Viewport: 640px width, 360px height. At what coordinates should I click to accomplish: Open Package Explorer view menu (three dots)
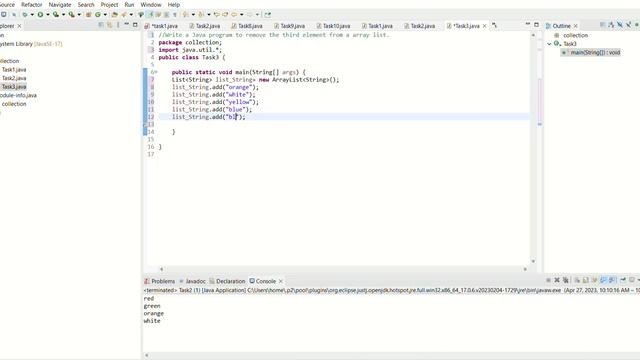[118, 25]
